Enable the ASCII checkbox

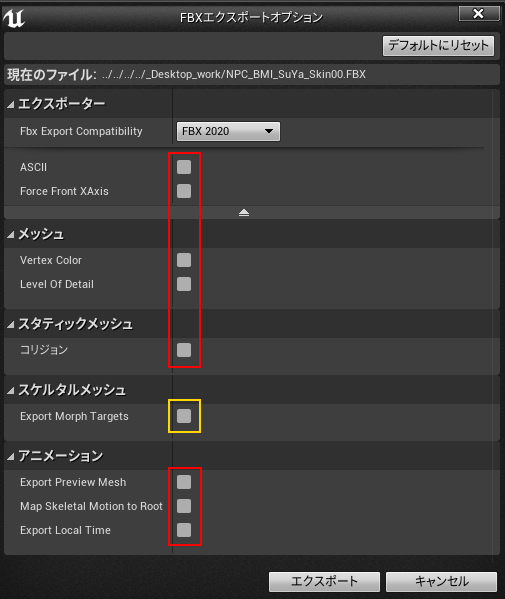(184, 167)
